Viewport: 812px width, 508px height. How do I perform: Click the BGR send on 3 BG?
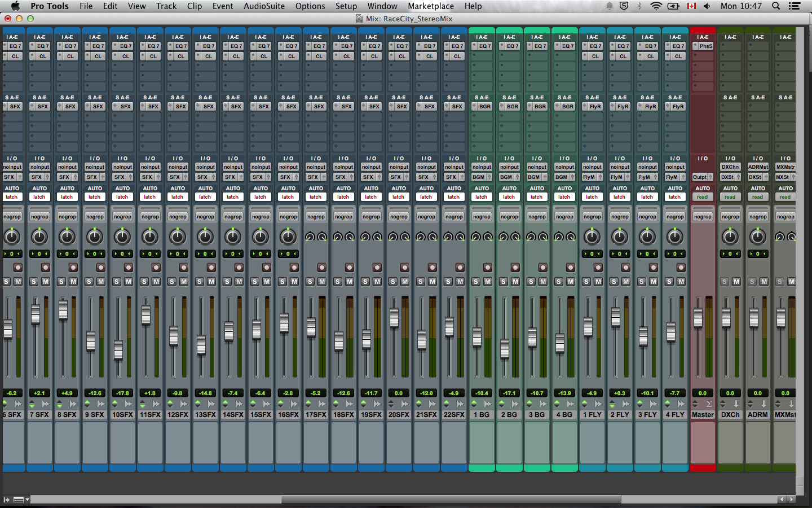[x=540, y=106]
